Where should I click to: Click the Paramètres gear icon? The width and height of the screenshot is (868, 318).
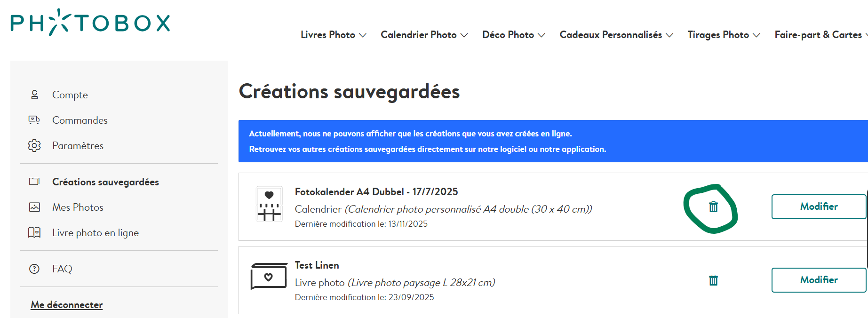coord(34,146)
